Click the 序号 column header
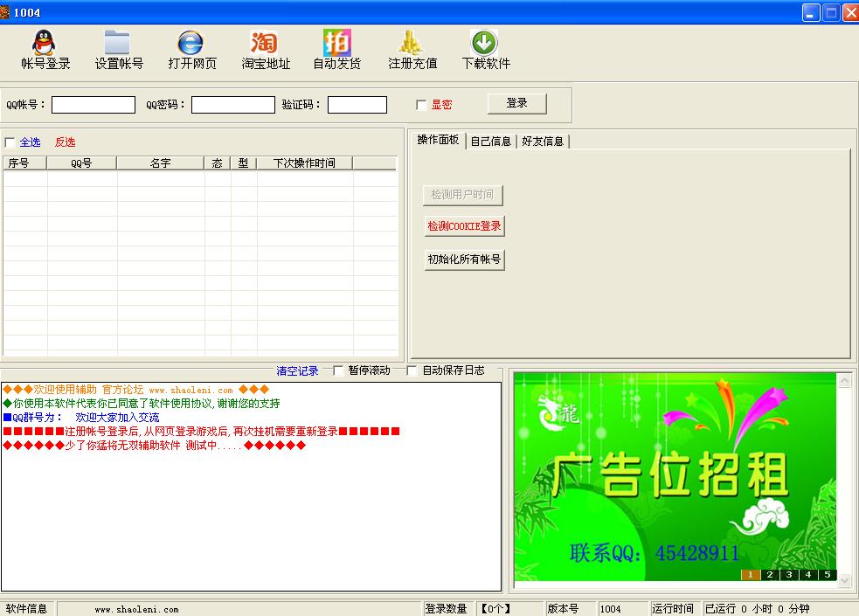 click(x=25, y=163)
